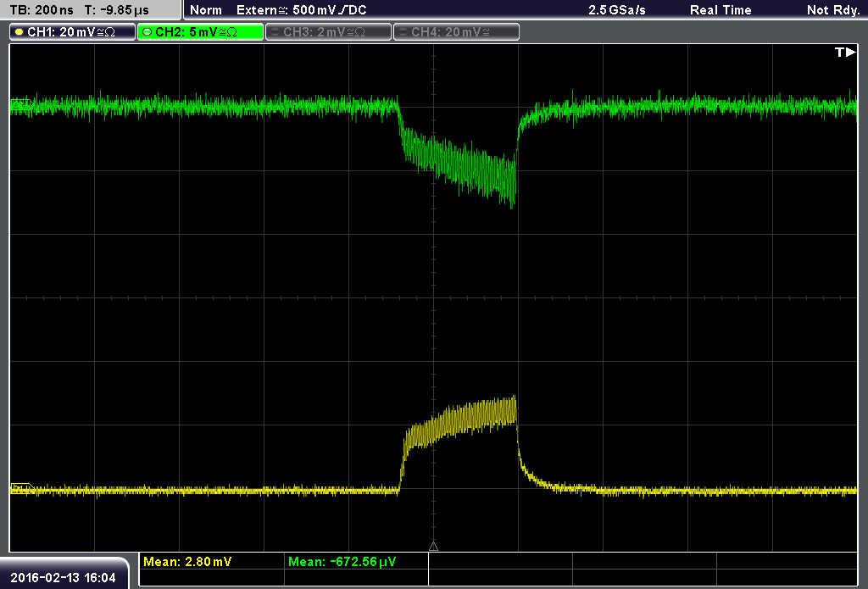
Task: Enable the greyed CH3 2 mV channel
Action: (x=328, y=32)
